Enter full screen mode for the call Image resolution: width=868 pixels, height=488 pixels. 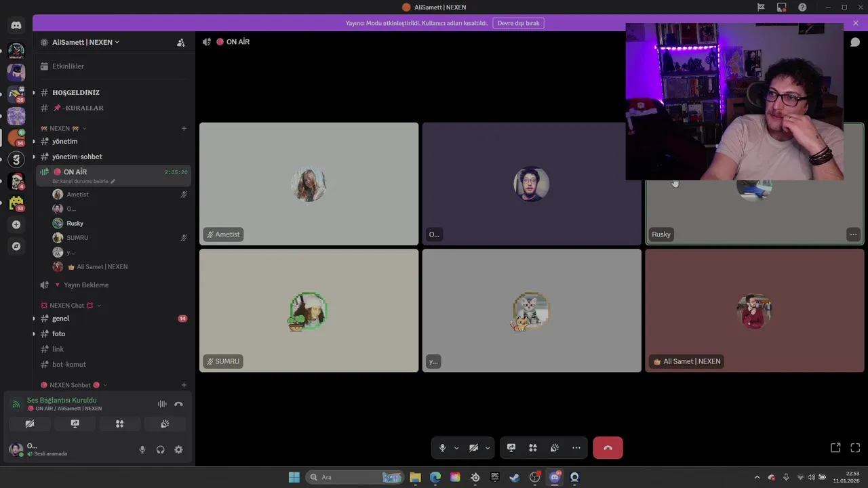point(855,448)
